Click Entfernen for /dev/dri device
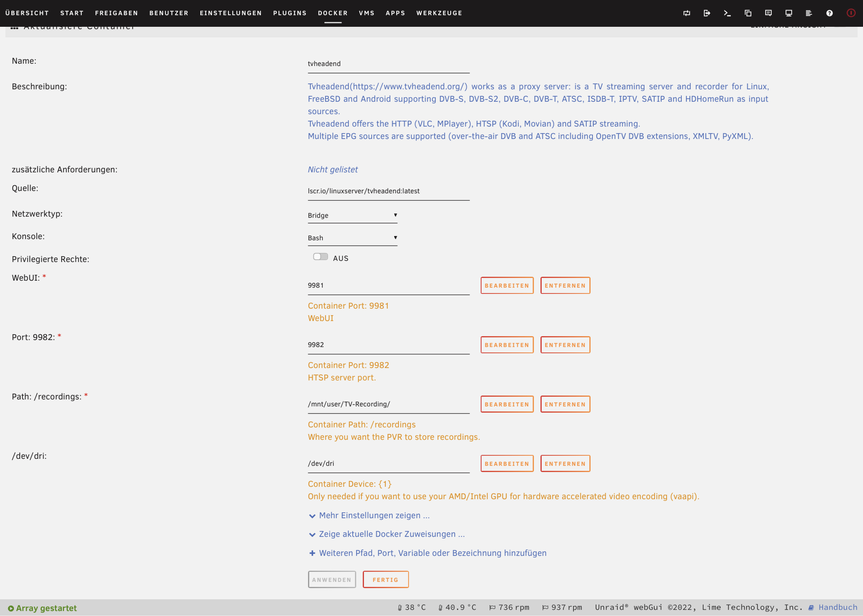Screen dimensions: 863x616 pos(565,464)
